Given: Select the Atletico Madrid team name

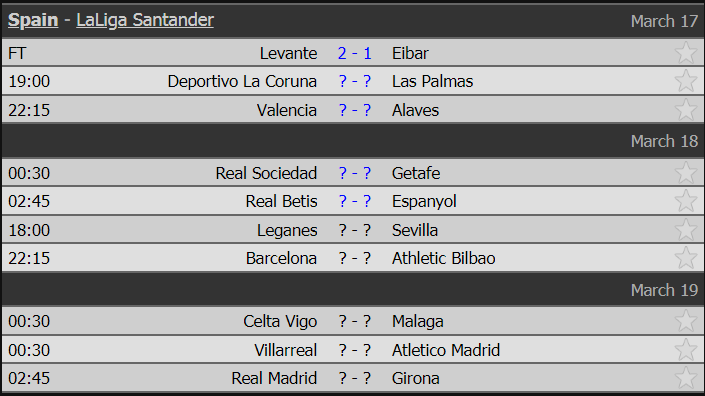Looking at the screenshot, I should point(446,350).
